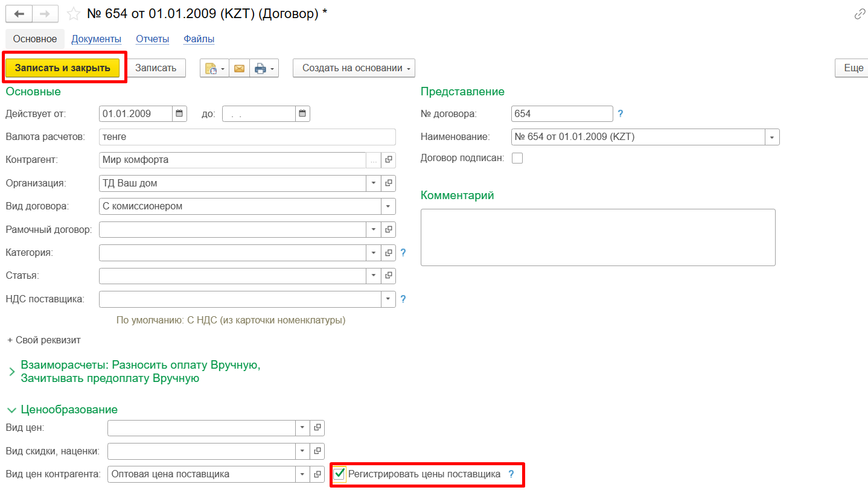Click the '+ Свой реквизит' link

click(x=44, y=340)
